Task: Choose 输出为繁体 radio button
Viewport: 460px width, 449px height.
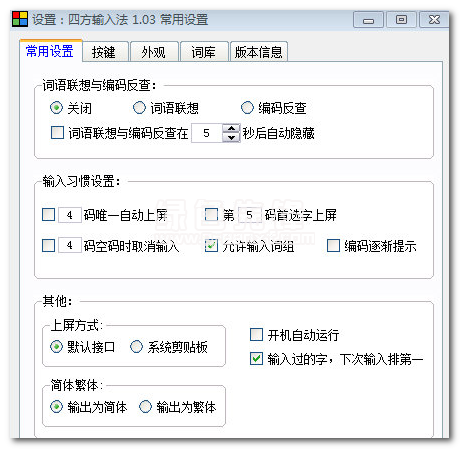Action: click(145, 407)
